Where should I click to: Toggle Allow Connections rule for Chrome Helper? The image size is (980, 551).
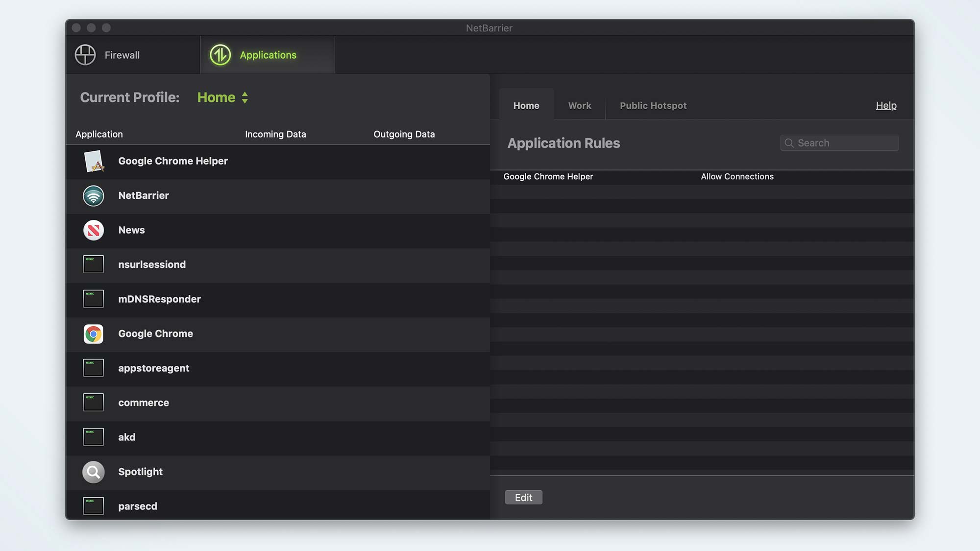(x=737, y=177)
